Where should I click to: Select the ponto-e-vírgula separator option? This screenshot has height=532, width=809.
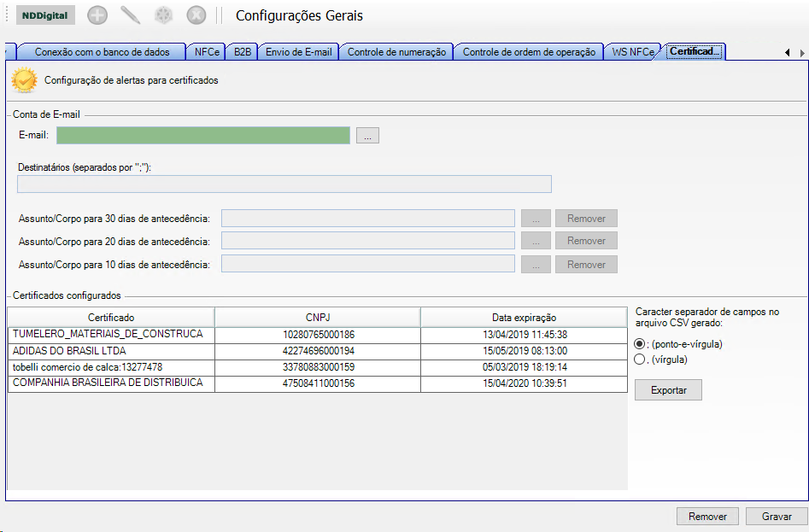(x=640, y=343)
